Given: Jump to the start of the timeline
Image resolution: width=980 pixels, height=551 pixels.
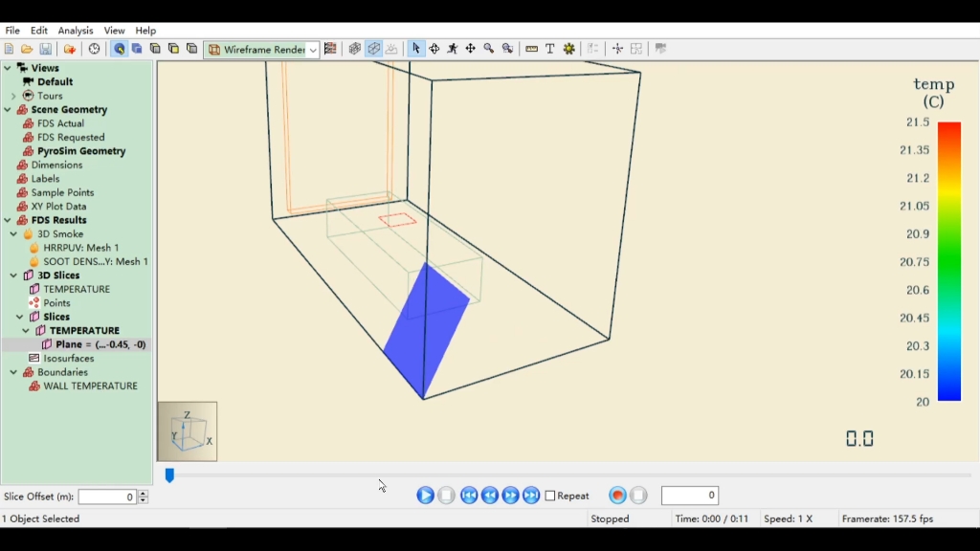Looking at the screenshot, I should [x=469, y=496].
